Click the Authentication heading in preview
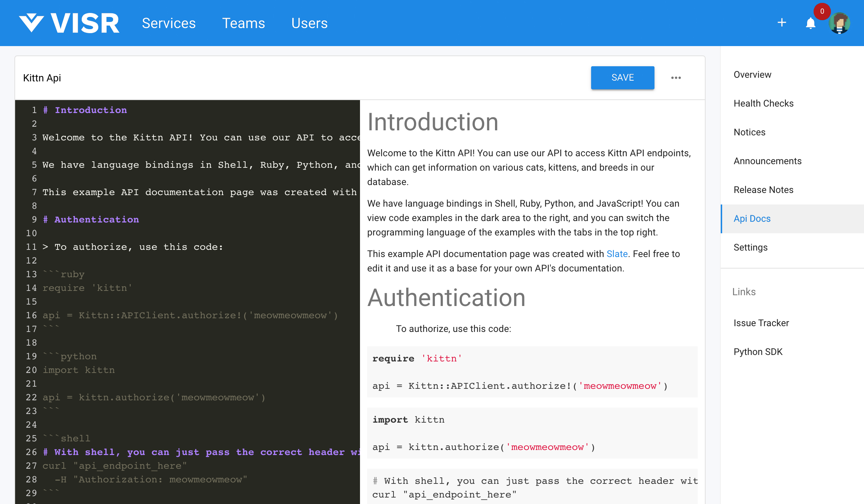864x504 pixels. 446,298
